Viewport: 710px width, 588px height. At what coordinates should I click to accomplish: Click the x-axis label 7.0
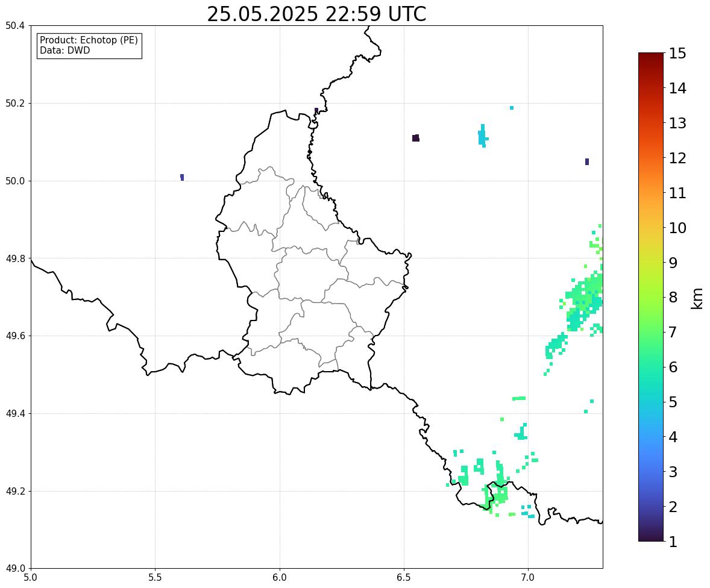click(528, 578)
